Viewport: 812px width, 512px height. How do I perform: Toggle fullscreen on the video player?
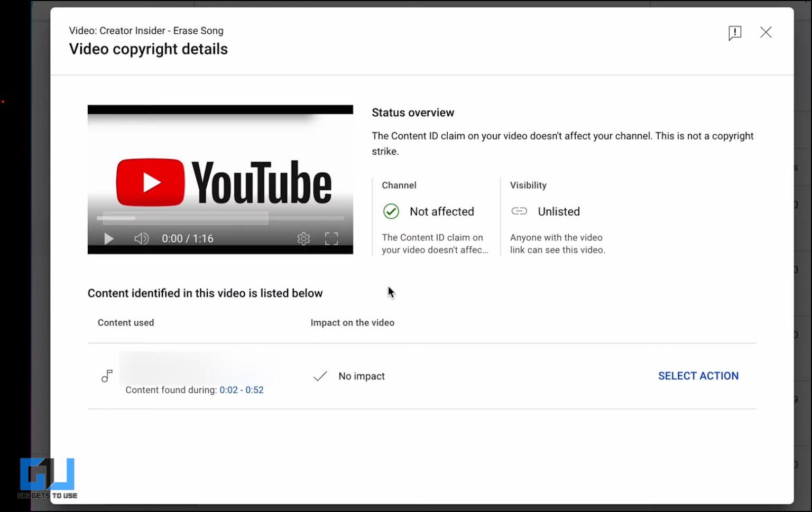[331, 238]
